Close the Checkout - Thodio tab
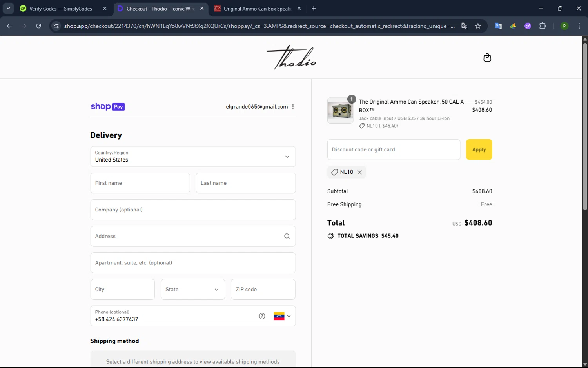The width and height of the screenshot is (588, 368). (x=202, y=8)
